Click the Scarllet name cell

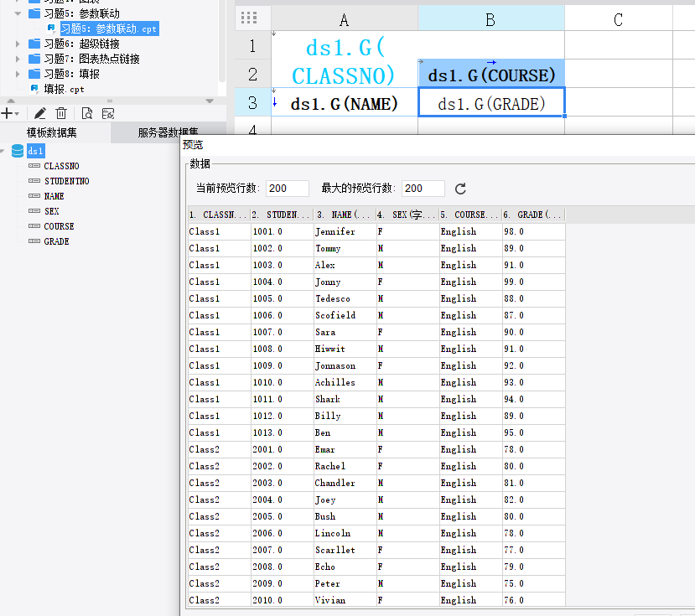(x=345, y=550)
